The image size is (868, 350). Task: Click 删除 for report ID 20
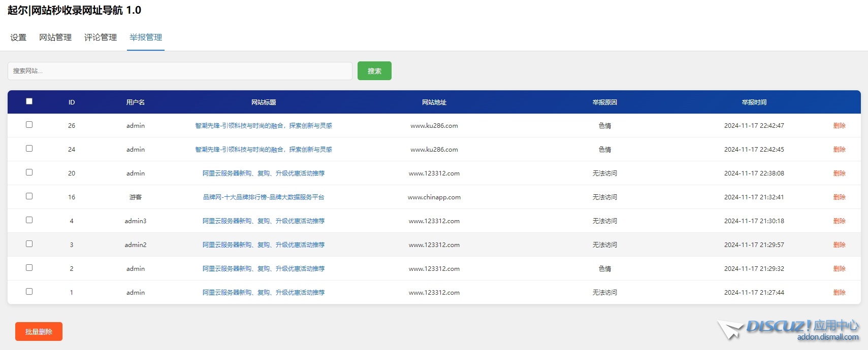click(x=839, y=173)
